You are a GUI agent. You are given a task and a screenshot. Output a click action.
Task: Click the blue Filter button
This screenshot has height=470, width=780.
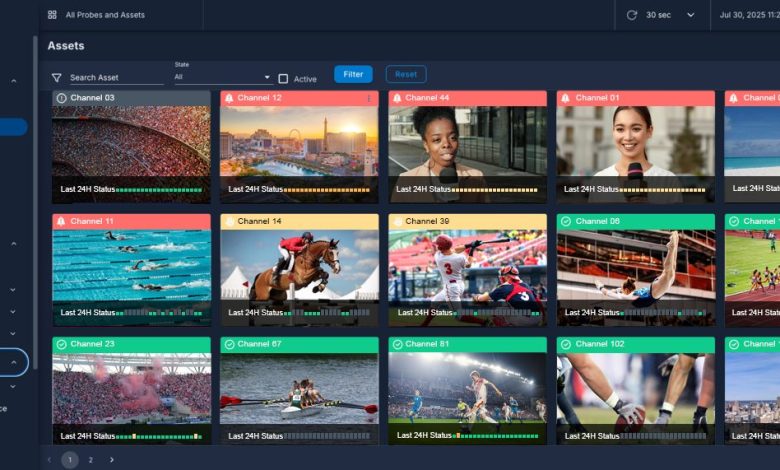coord(353,74)
